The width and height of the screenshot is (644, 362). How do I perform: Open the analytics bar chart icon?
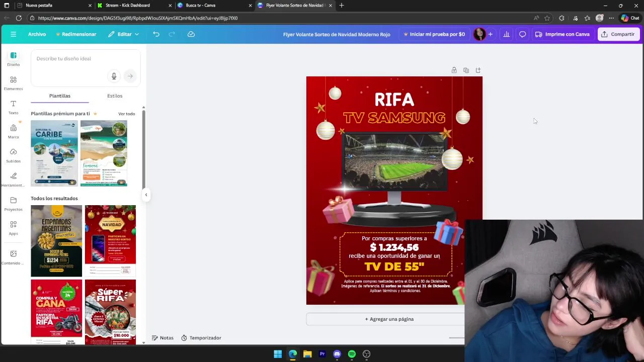point(506,34)
